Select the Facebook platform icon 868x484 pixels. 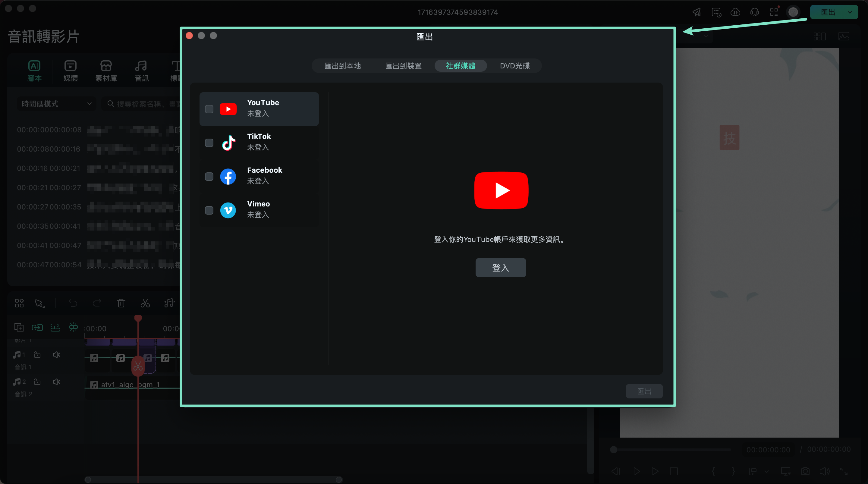tap(228, 176)
